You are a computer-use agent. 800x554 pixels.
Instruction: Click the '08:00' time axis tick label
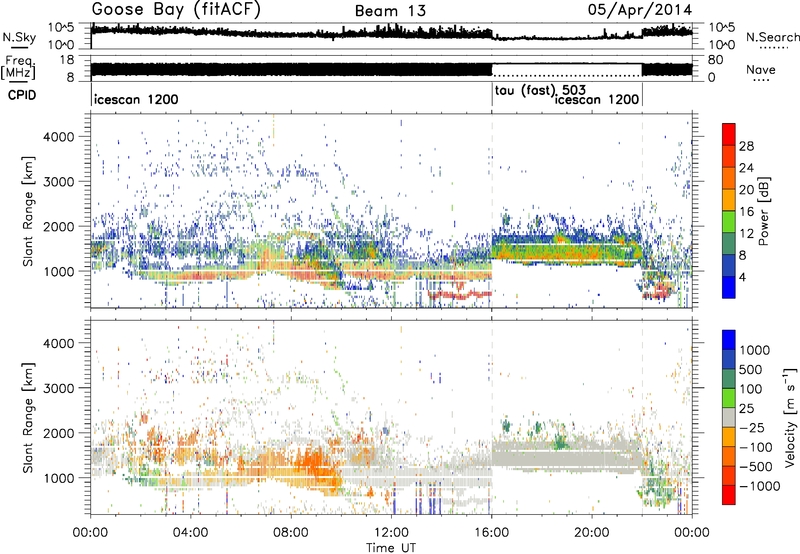click(291, 532)
